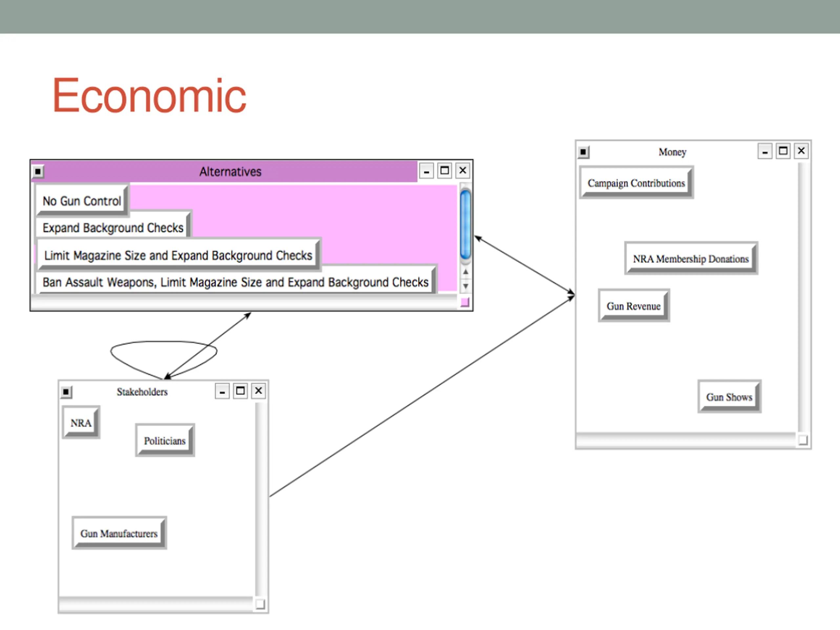The image size is (840, 630).
Task: Select the Gun Shows node
Action: coord(729,397)
